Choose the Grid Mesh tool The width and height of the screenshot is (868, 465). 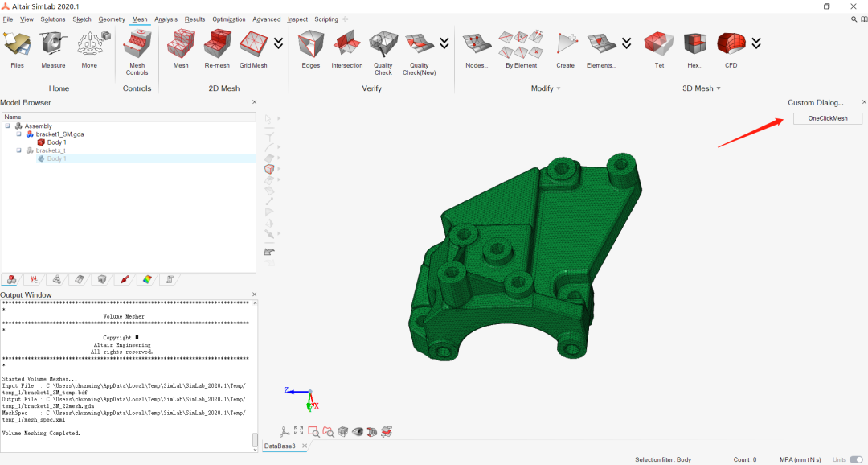(x=253, y=50)
